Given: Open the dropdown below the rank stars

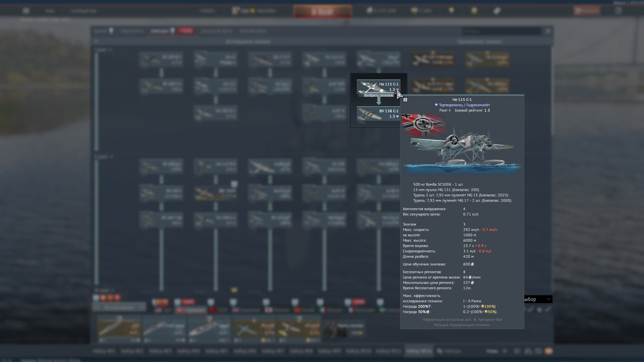Looking at the screenshot, I should coord(119,307).
